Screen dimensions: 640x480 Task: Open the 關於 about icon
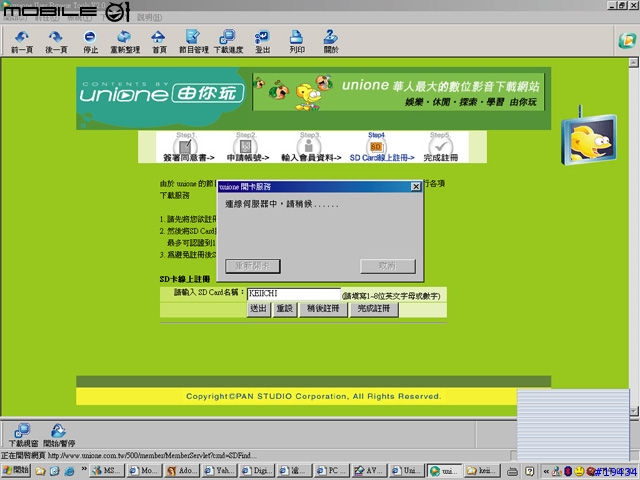(x=331, y=41)
